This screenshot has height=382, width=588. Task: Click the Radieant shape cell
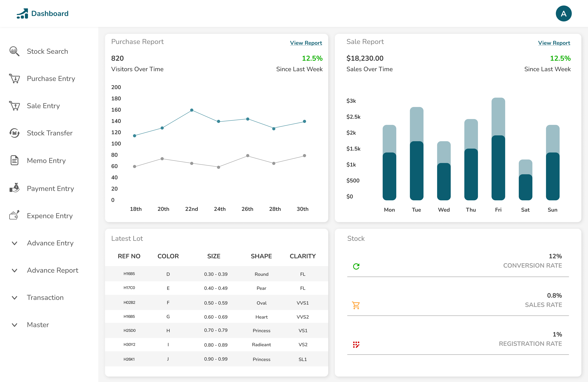pyautogui.click(x=261, y=344)
